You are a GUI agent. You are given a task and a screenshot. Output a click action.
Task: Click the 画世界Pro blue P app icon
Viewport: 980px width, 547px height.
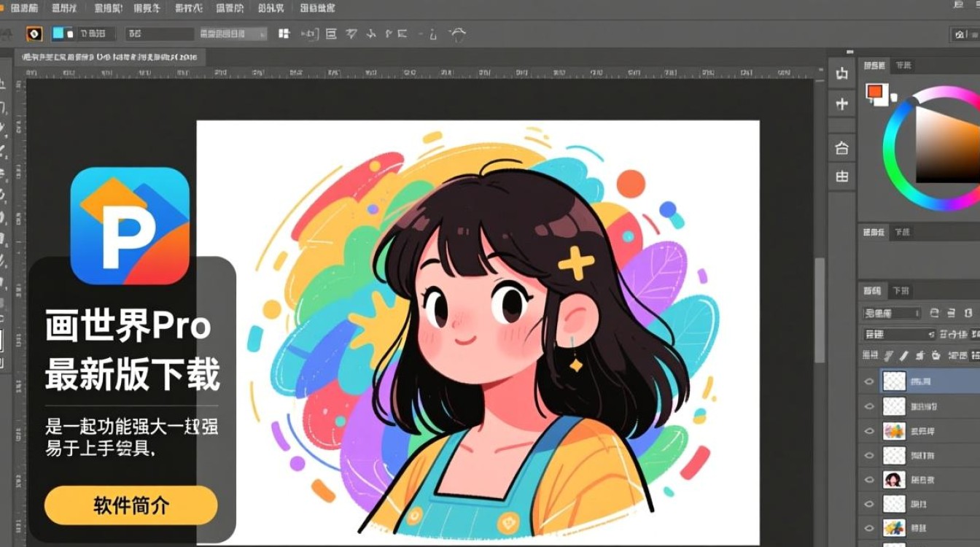click(130, 225)
